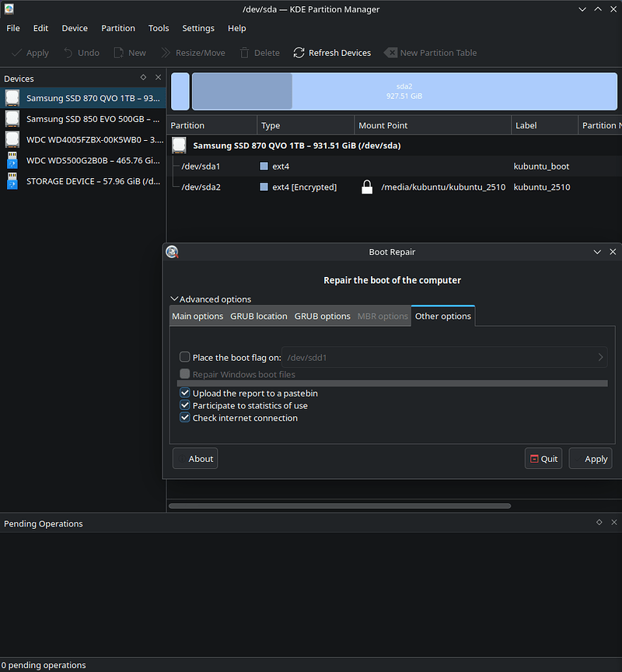Viewport: 622px width, 672px height.
Task: Click the Undo arrow icon in the toolbar
Action: pyautogui.click(x=68, y=53)
